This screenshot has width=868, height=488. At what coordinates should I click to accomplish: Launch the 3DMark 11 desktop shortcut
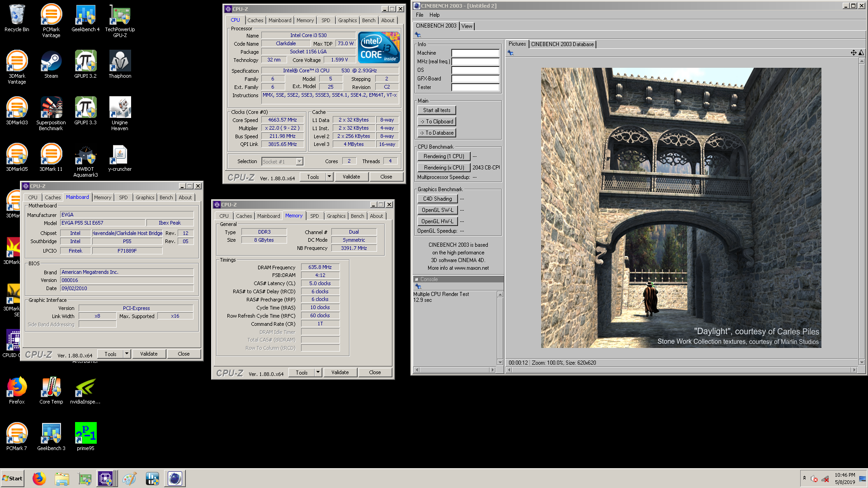(x=51, y=157)
